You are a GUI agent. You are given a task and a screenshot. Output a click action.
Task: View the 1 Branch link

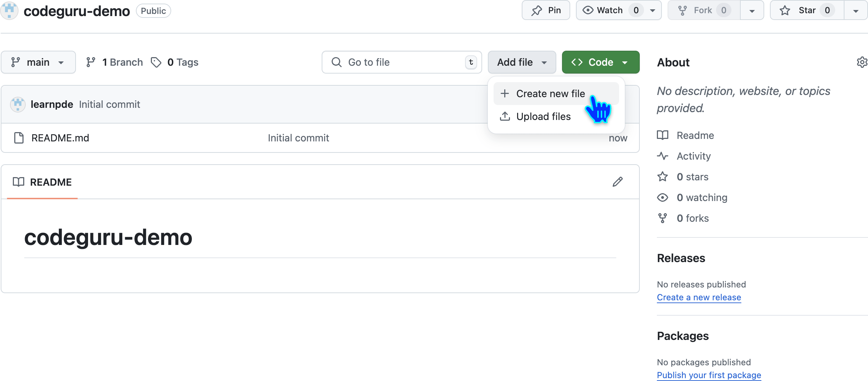[114, 62]
